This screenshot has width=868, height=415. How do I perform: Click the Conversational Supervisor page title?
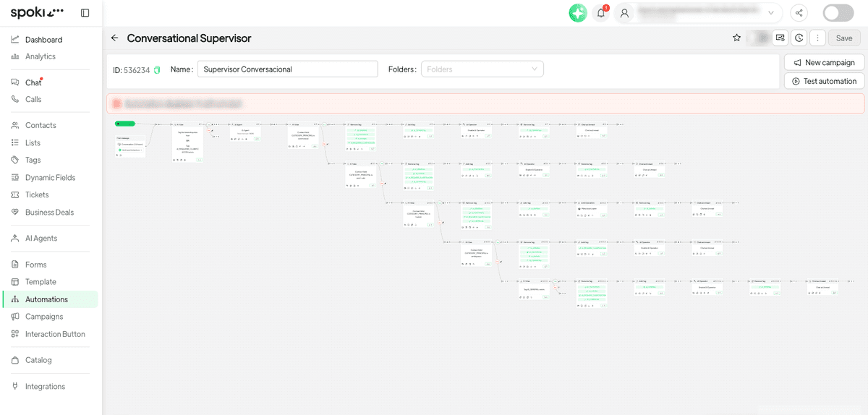pos(189,38)
